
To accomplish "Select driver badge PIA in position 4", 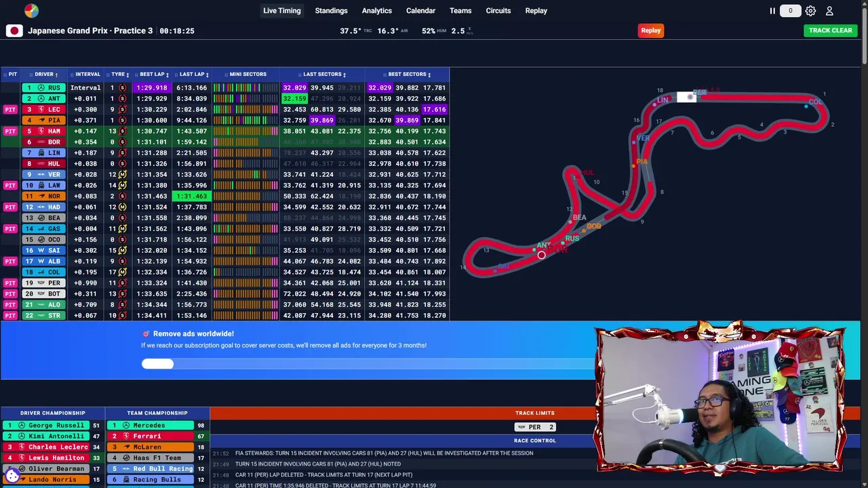I will pyautogui.click(x=43, y=120).
